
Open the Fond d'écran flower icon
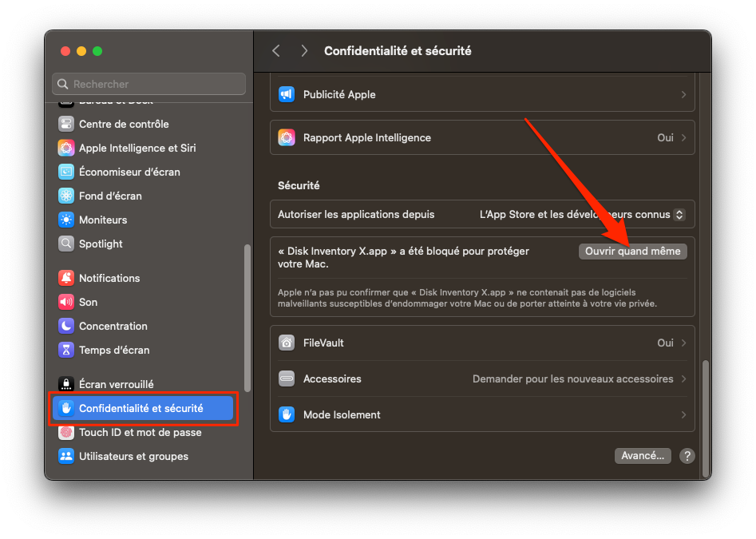click(66, 196)
